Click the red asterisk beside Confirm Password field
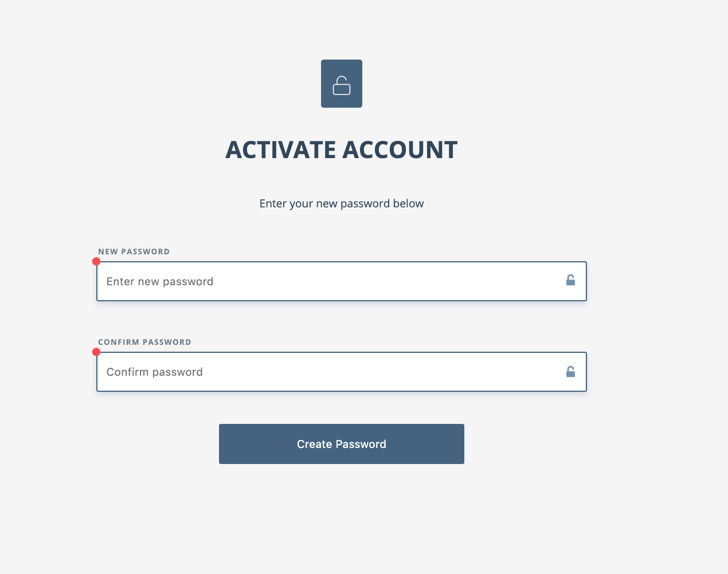Image resolution: width=728 pixels, height=574 pixels. click(96, 352)
